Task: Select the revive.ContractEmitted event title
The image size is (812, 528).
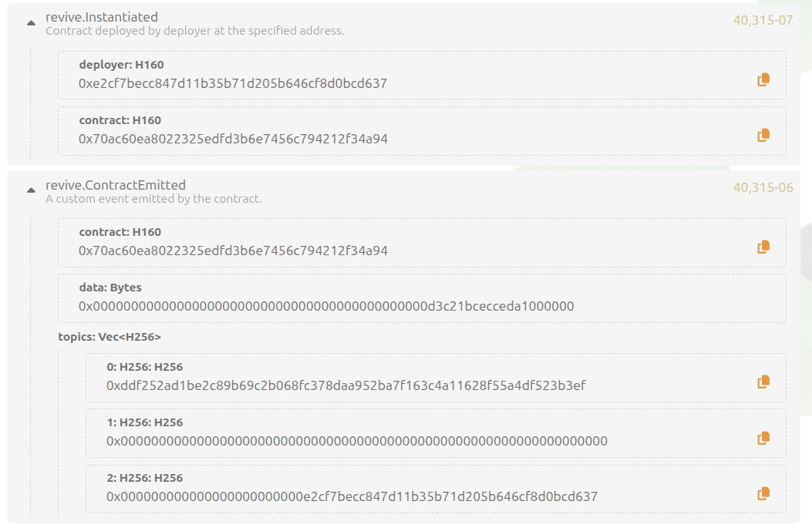Action: (x=114, y=185)
